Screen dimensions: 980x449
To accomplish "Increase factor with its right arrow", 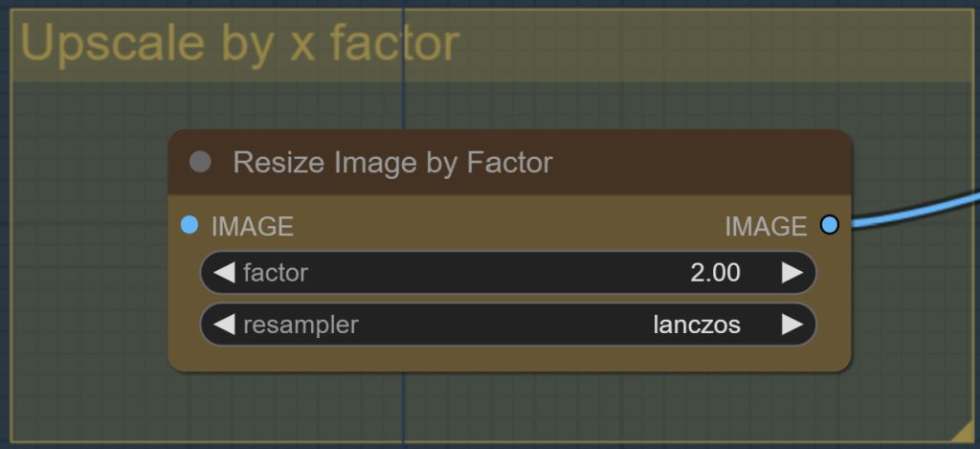I will [x=791, y=273].
